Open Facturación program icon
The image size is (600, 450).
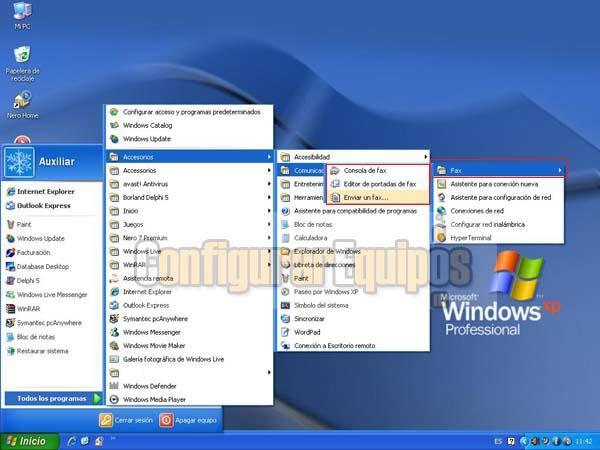28,253
